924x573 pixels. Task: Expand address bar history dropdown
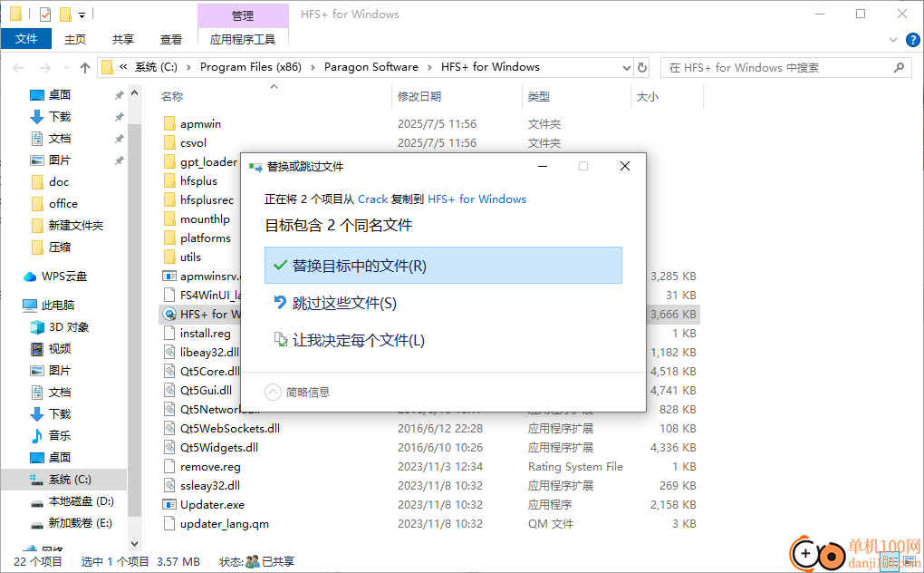pos(626,68)
